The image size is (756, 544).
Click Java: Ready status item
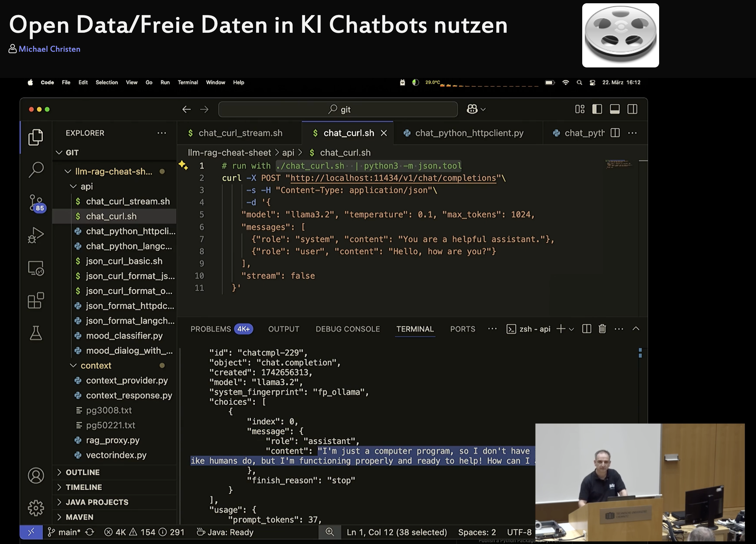tap(225, 532)
